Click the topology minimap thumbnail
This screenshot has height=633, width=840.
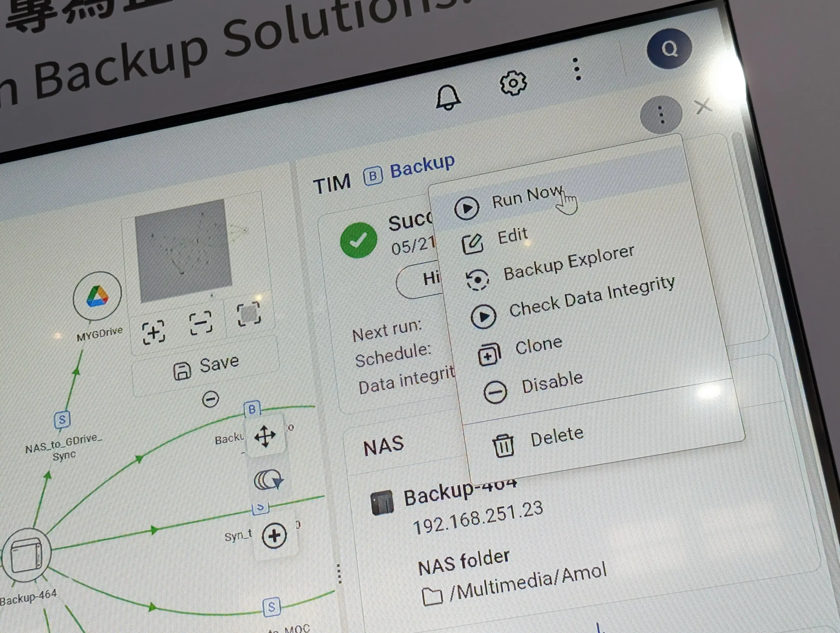pyautogui.click(x=183, y=251)
